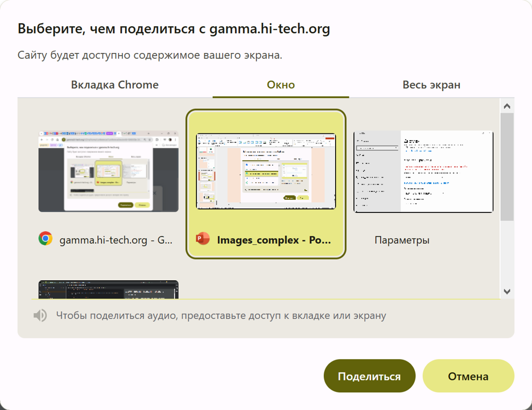Select the gamma.hi-tech.org window thumbnail
The image size is (532, 410).
coord(108,171)
